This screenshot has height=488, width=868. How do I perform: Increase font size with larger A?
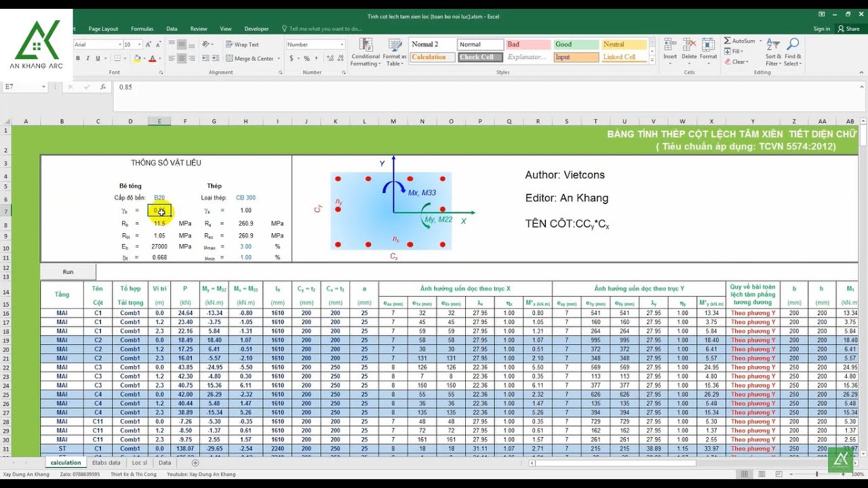(x=149, y=44)
